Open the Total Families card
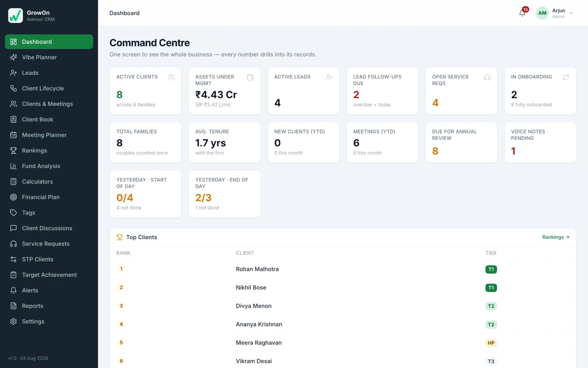The image size is (588, 368). pyautogui.click(x=146, y=142)
